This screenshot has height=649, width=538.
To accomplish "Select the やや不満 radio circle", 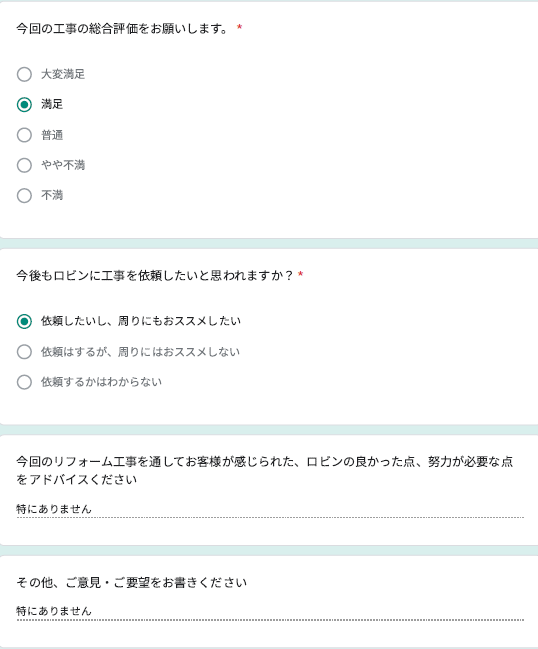I will [24, 165].
